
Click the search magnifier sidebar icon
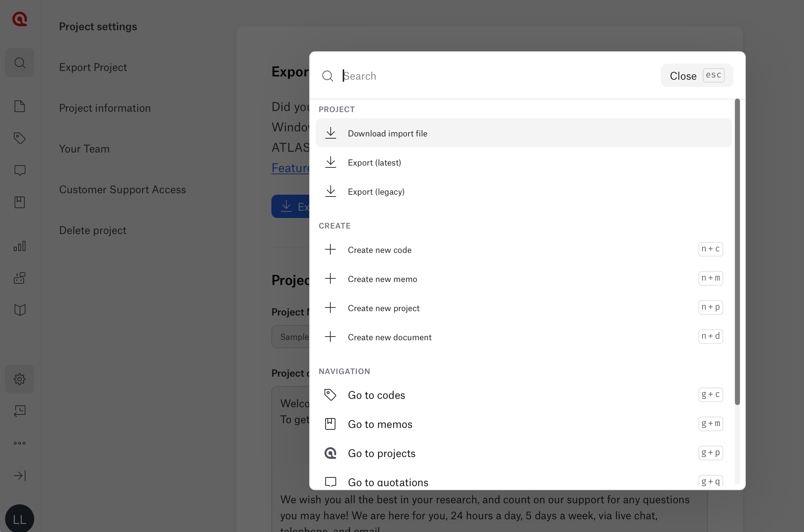[x=20, y=63]
